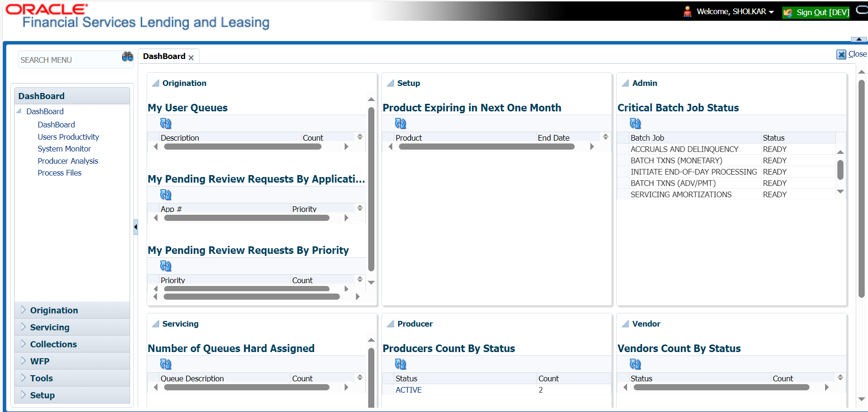Open Users Productivity link

(68, 137)
